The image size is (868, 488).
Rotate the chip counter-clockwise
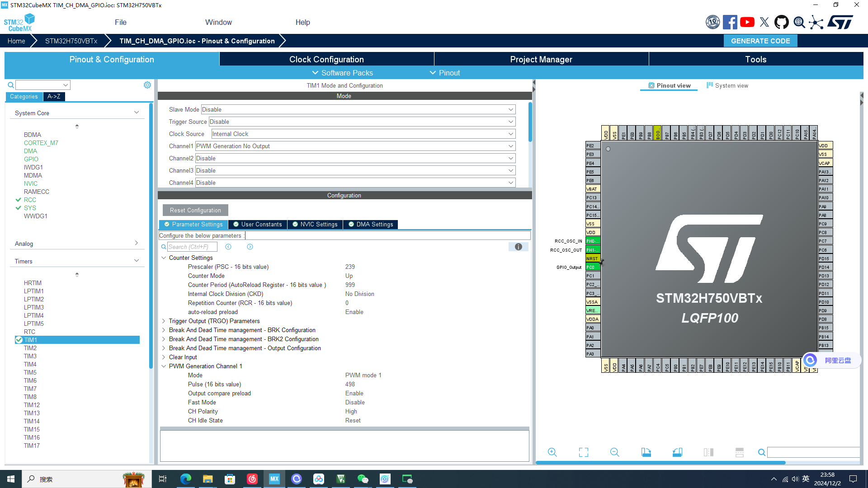pyautogui.click(x=677, y=452)
